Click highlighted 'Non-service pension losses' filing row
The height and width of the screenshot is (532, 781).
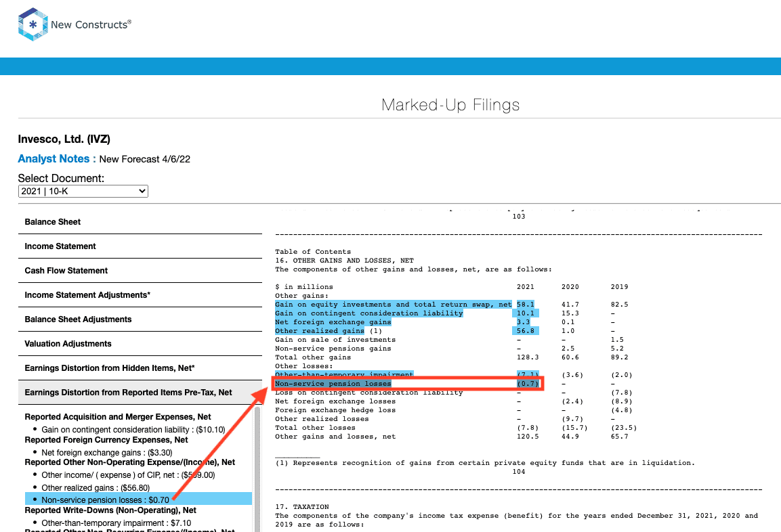pos(333,384)
